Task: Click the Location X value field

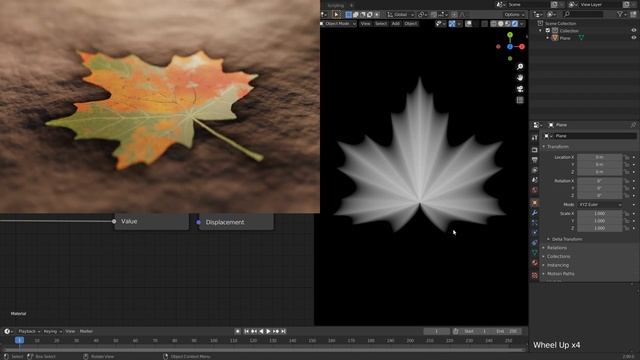Action: (600, 157)
